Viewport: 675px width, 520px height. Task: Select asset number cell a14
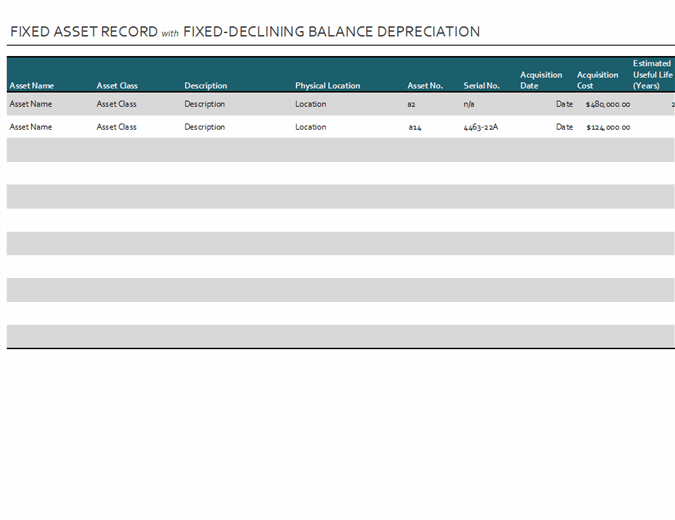pos(415,127)
